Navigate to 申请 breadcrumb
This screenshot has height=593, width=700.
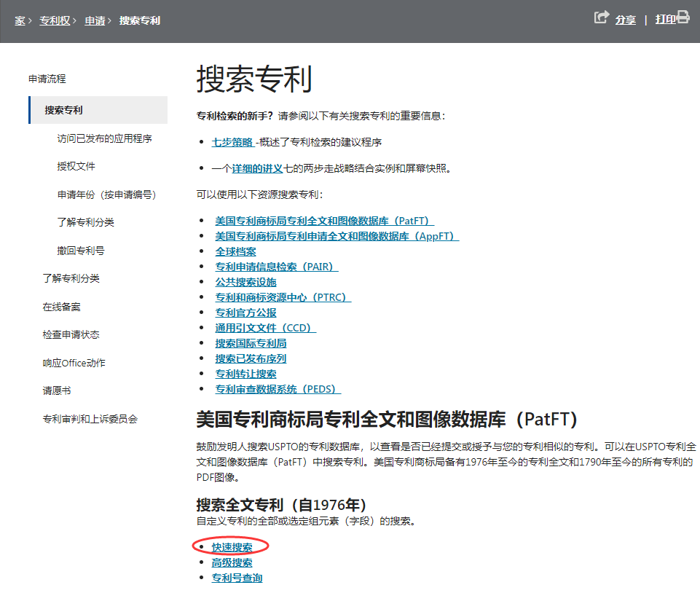[95, 20]
